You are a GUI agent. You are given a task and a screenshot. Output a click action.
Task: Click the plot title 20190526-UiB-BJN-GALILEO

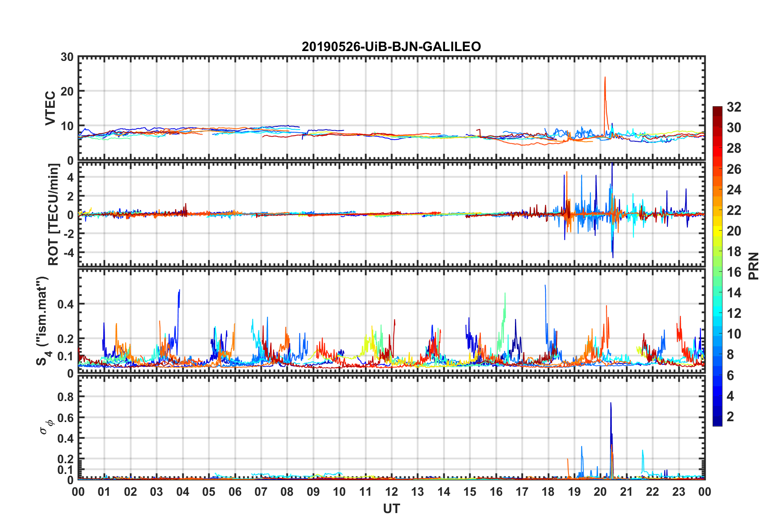click(391, 47)
